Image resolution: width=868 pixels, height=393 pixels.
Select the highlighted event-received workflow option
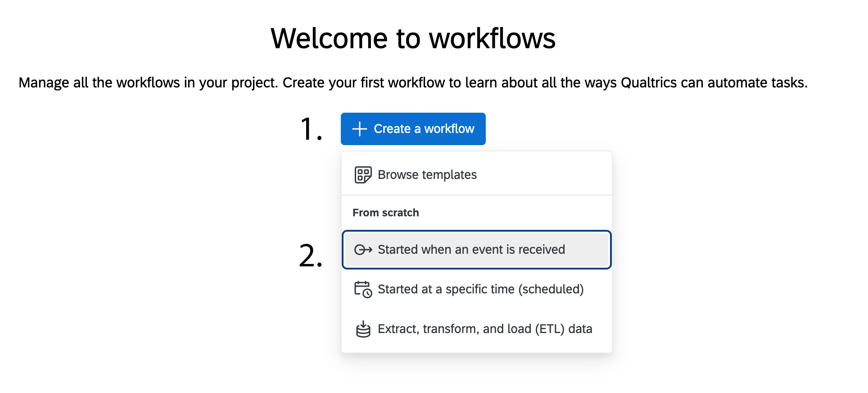pos(472,250)
